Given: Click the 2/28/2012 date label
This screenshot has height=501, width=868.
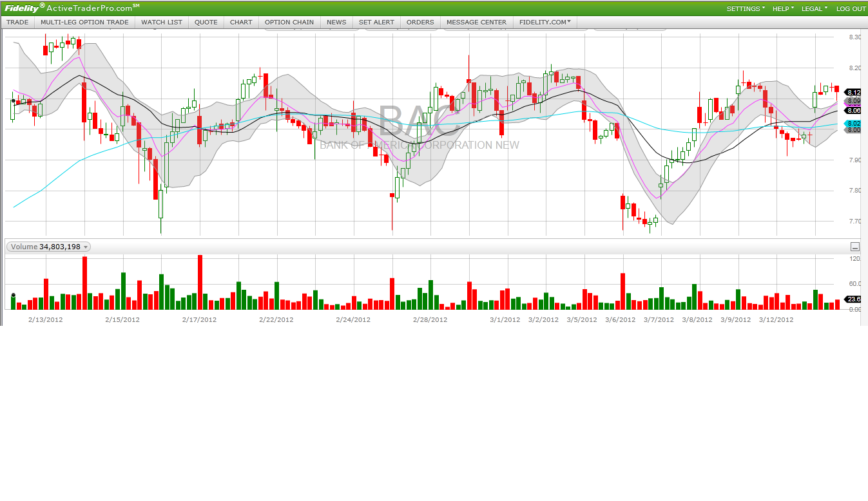Looking at the screenshot, I should coord(430,319).
